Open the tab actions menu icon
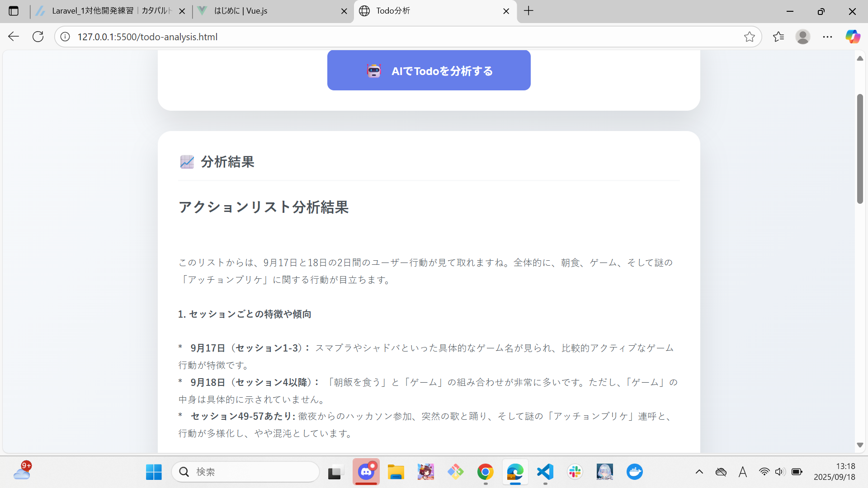Screen dimensions: 868x488 (14, 11)
